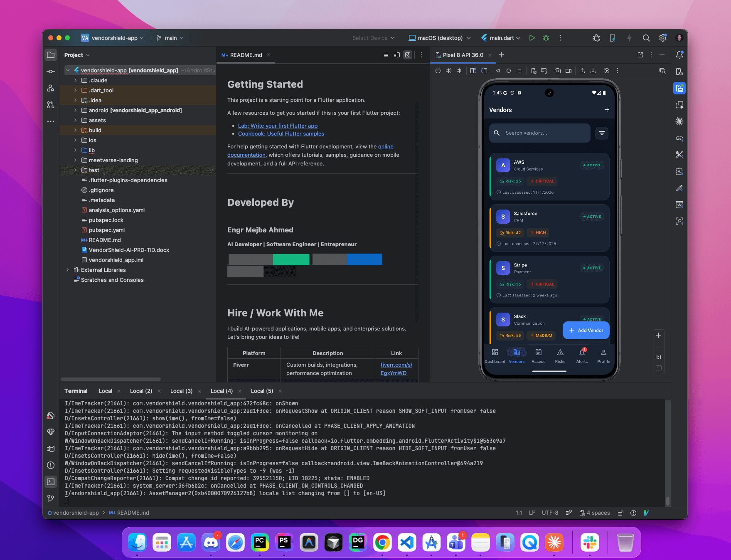This screenshot has height=560, width=731.
Task: Open Notifications from the right sidebar
Action: pos(679,54)
